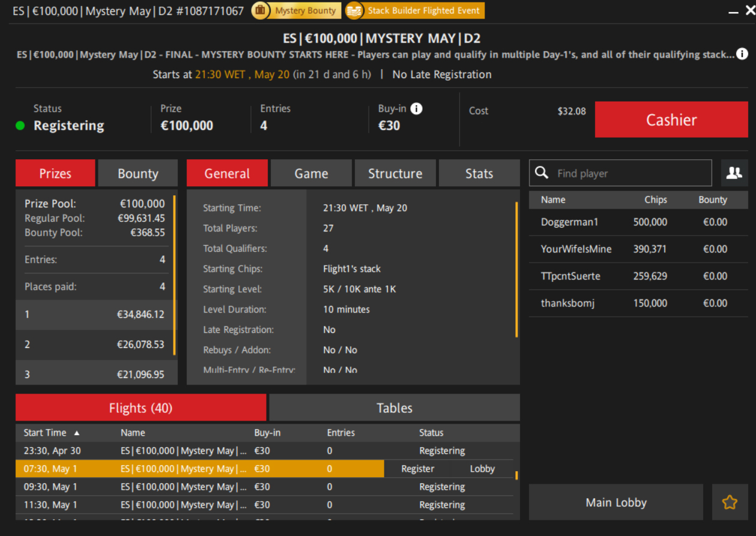Click the Mystery Bounty badge icon
Screen dimensions: 756x536
[260, 11]
